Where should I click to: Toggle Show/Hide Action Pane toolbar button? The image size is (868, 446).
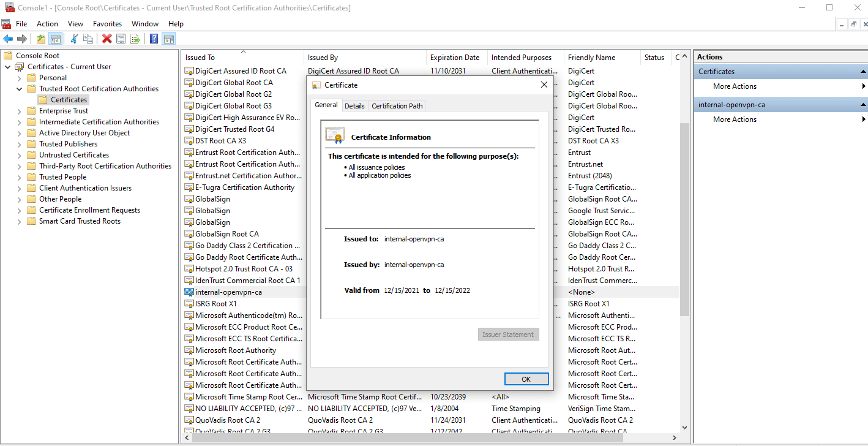169,39
